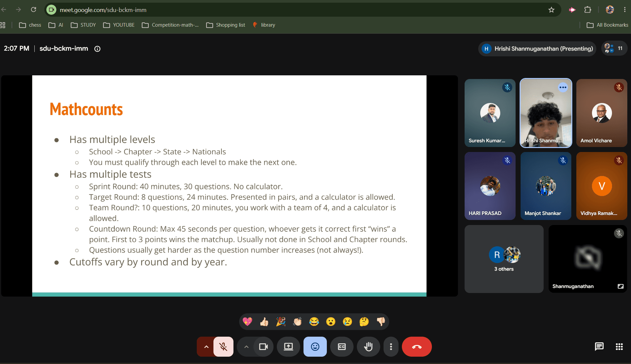The width and height of the screenshot is (631, 364).
Task: Click the site info icon in address bar
Action: (x=51, y=10)
